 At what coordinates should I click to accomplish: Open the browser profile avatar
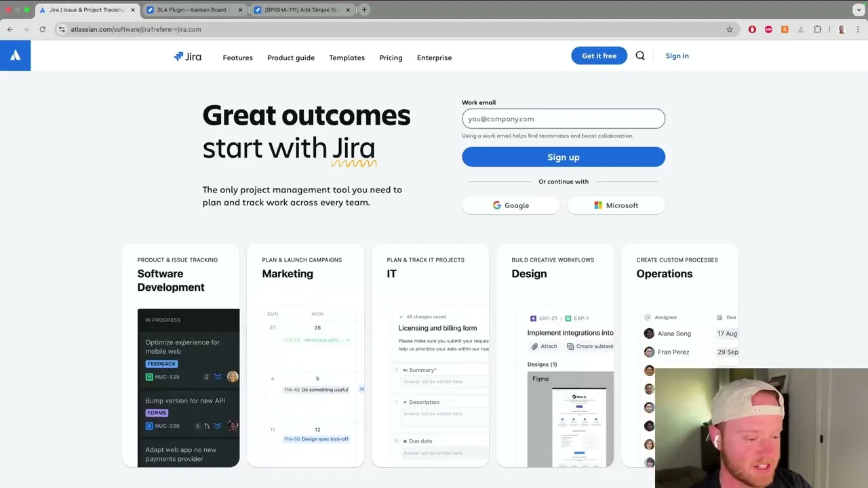[x=842, y=29]
